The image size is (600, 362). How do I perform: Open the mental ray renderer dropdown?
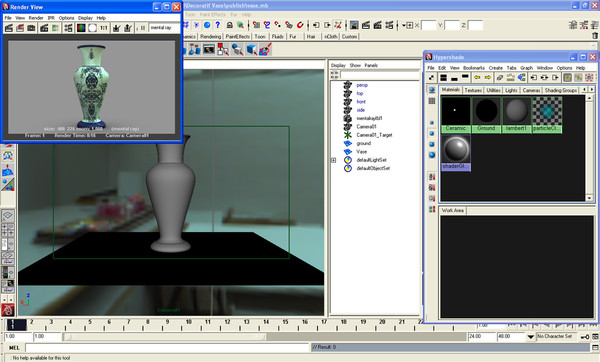[x=165, y=28]
